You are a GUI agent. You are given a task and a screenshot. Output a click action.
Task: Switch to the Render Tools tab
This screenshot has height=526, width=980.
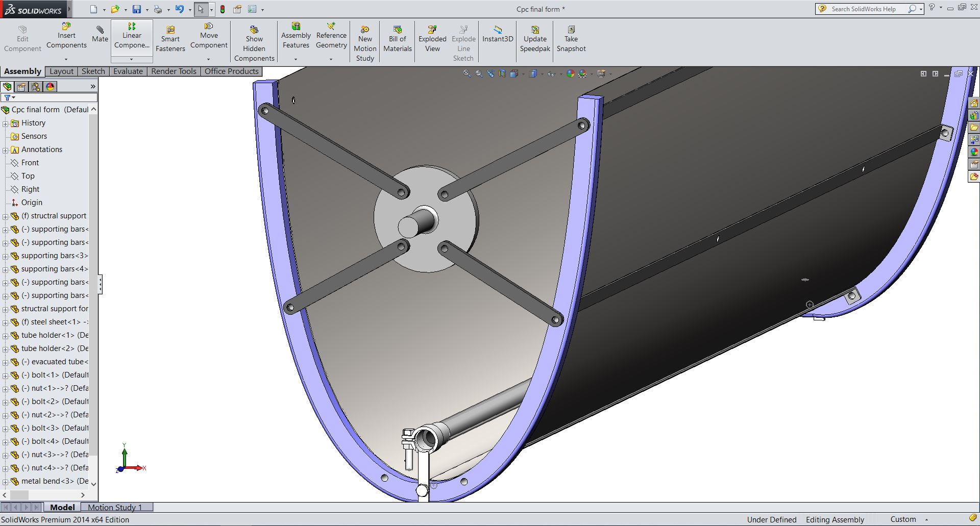(x=174, y=71)
